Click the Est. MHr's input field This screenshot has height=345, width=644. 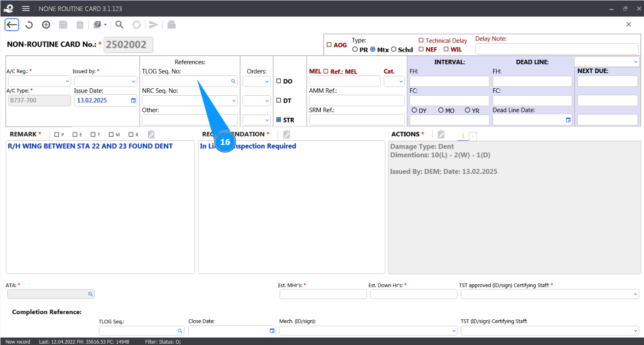(x=323, y=294)
